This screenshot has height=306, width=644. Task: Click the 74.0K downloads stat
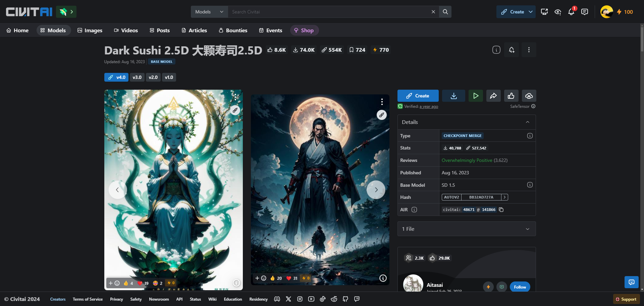point(304,50)
